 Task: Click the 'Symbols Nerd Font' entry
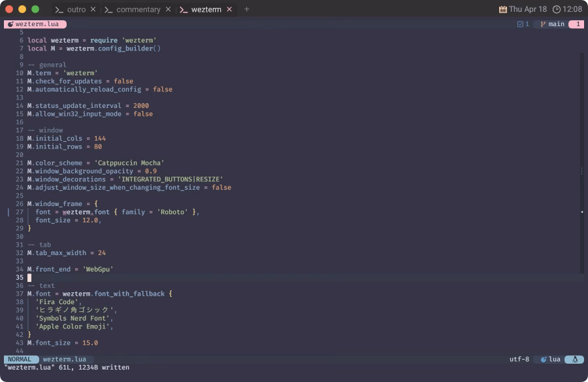(x=73, y=319)
